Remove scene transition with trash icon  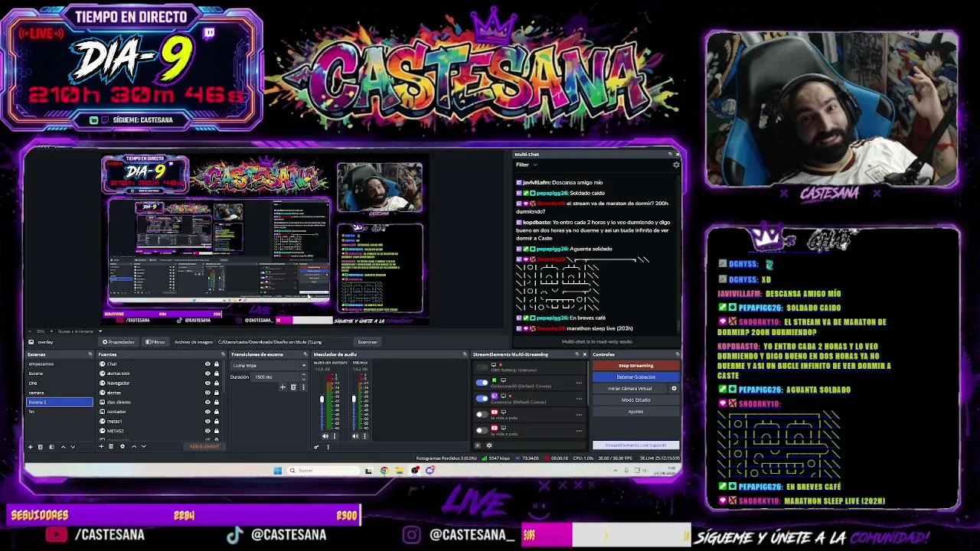coord(293,387)
